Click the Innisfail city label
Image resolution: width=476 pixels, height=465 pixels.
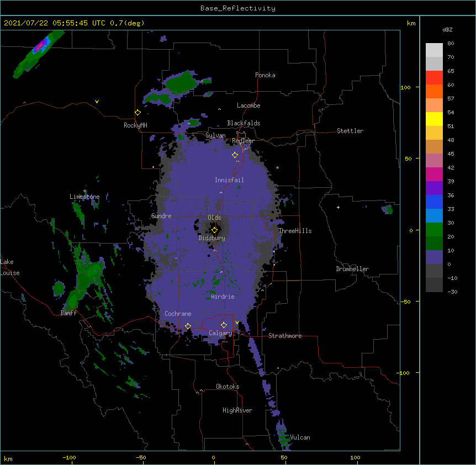pyautogui.click(x=229, y=180)
